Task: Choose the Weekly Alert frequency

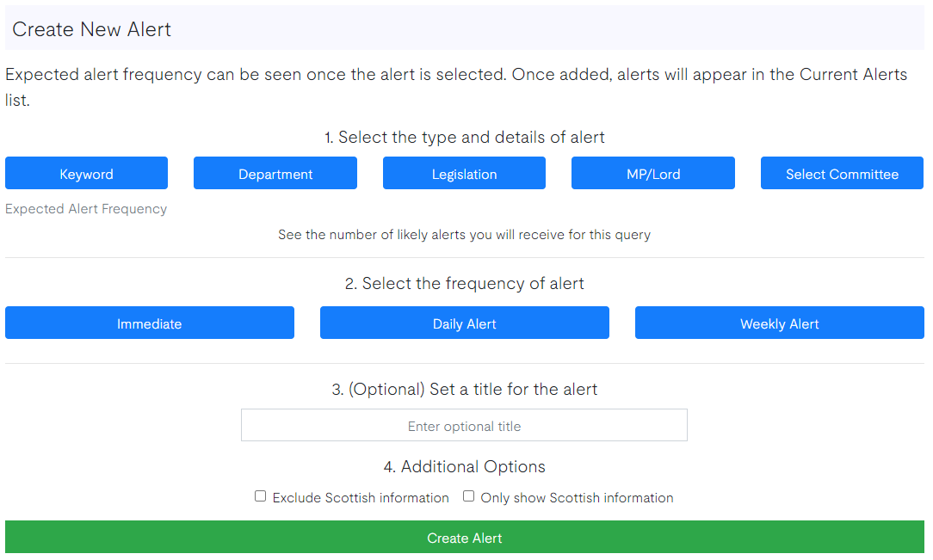Action: [x=780, y=323]
